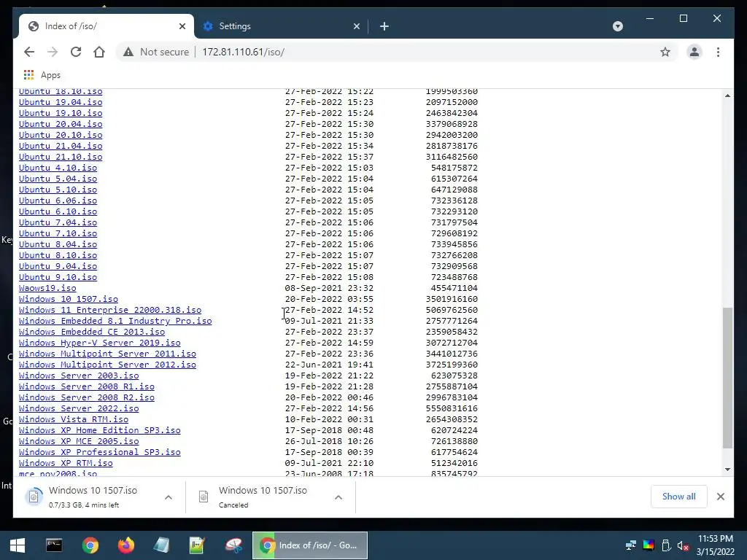This screenshot has width=747, height=560.
Task: Open the Notepad++ taskbar icon
Action: point(197,545)
